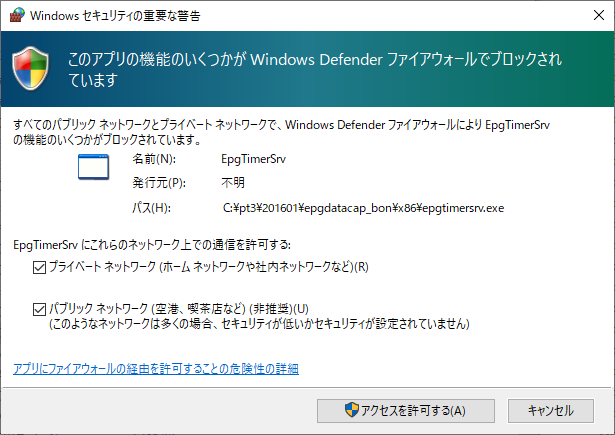615x435 pixels.
Task: Open the firewall risk details link
Action: coord(156,369)
